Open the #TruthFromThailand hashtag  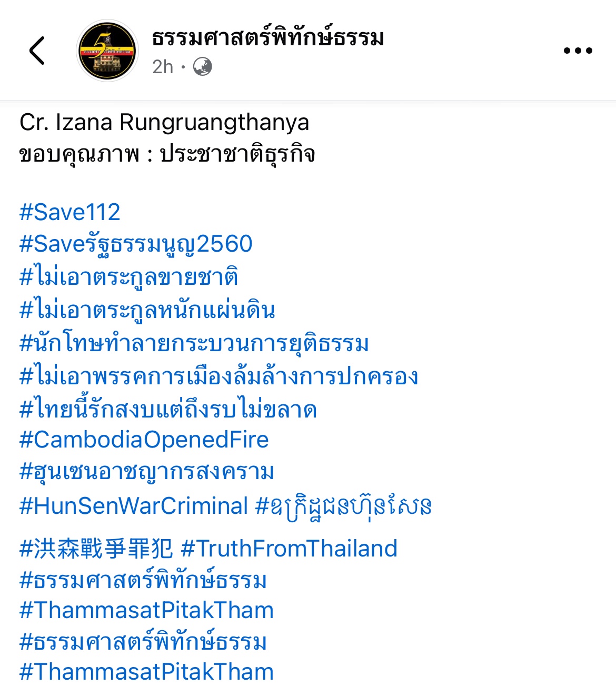[289, 549]
